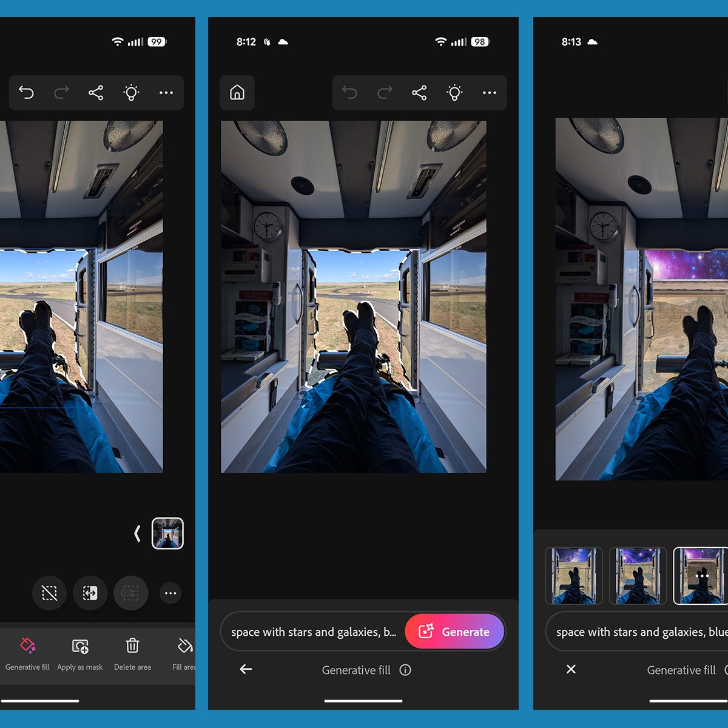
Task: Tap the lightbulb tips icon in left screen
Action: coord(131,92)
